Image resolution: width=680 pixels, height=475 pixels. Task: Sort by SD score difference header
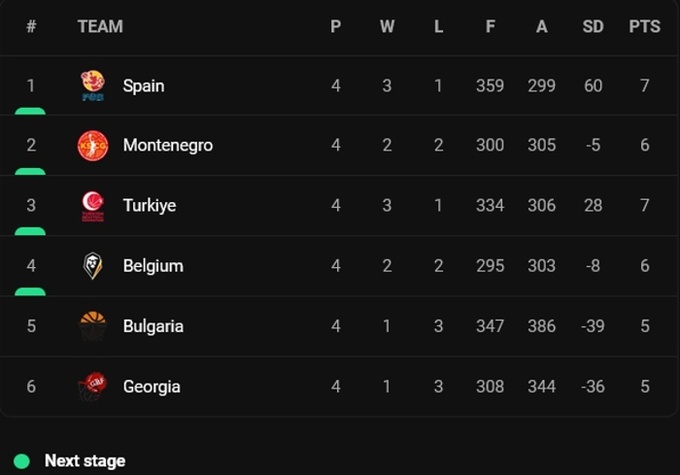(593, 27)
